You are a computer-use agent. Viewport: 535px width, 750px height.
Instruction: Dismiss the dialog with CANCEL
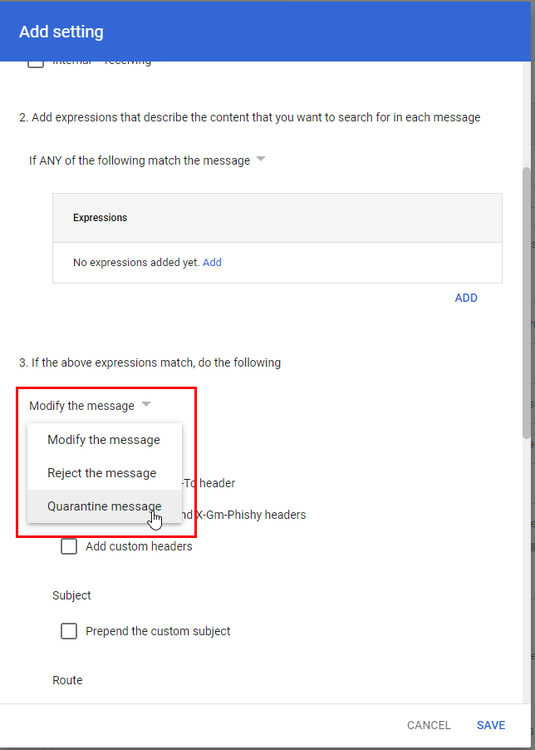(x=429, y=725)
